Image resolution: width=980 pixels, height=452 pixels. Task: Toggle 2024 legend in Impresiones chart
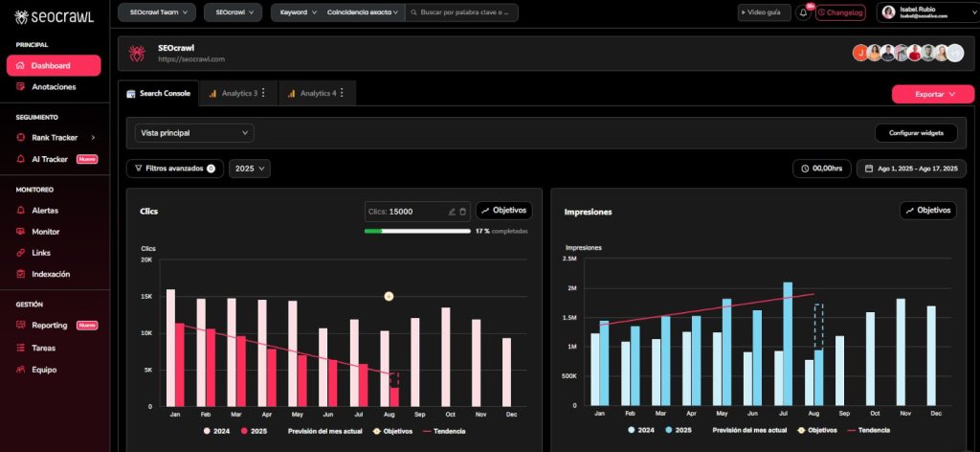(x=640, y=430)
